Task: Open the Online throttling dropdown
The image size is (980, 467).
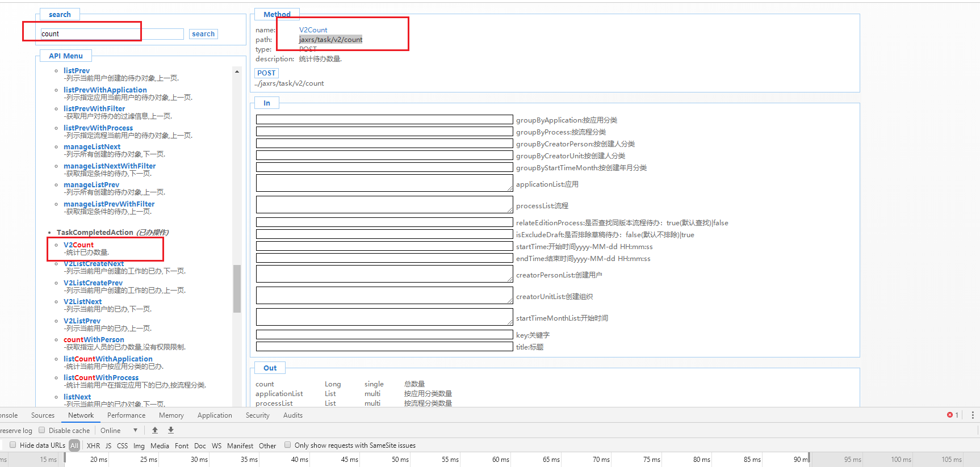Action: [119, 431]
